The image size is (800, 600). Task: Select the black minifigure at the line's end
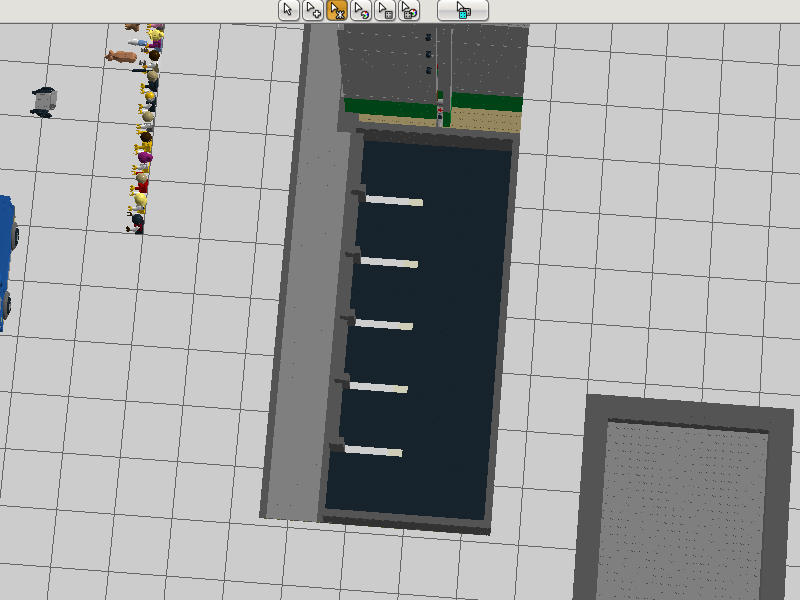coord(135,224)
